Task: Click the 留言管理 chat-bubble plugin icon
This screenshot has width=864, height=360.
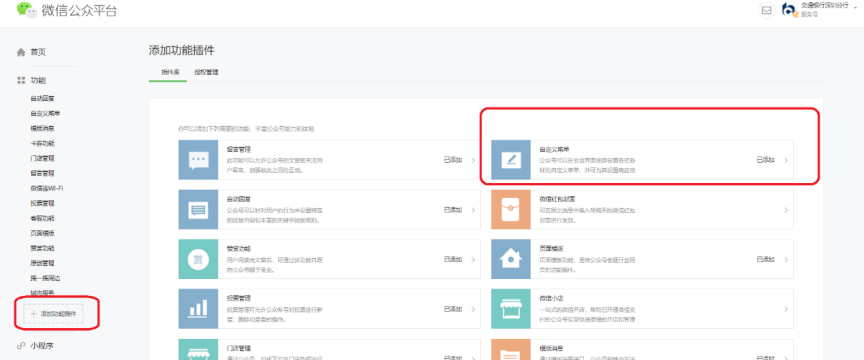Action: coord(198,160)
